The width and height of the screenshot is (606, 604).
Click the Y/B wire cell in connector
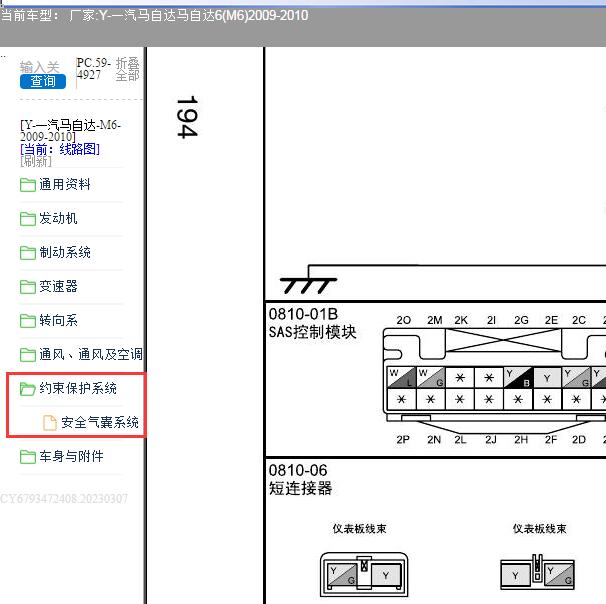(x=518, y=378)
